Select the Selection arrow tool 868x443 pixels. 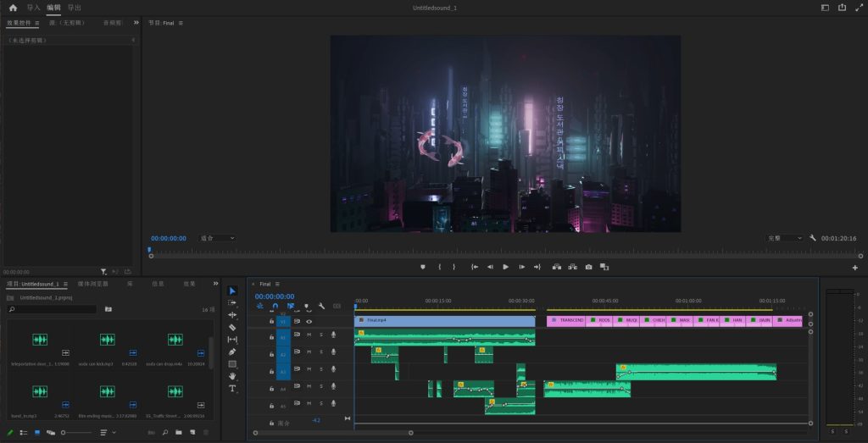[x=232, y=291]
